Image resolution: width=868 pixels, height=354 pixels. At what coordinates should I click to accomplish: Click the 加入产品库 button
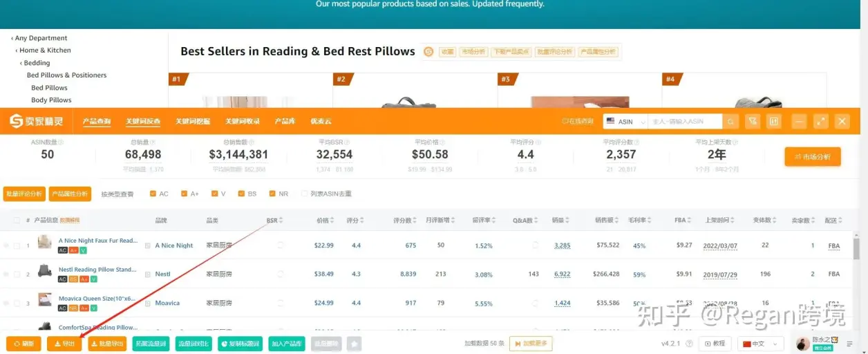tap(287, 344)
